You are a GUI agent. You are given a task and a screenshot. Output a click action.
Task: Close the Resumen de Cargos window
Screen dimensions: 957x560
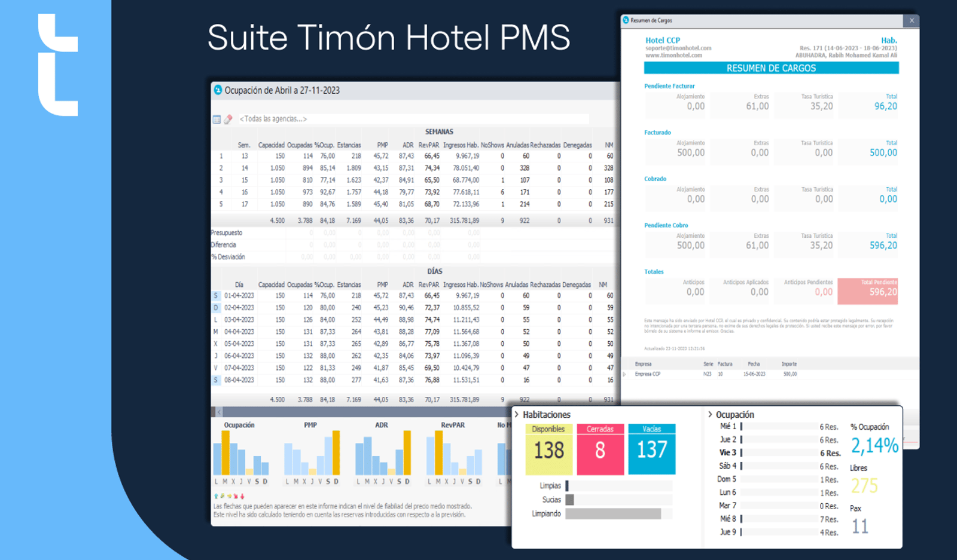(x=912, y=20)
